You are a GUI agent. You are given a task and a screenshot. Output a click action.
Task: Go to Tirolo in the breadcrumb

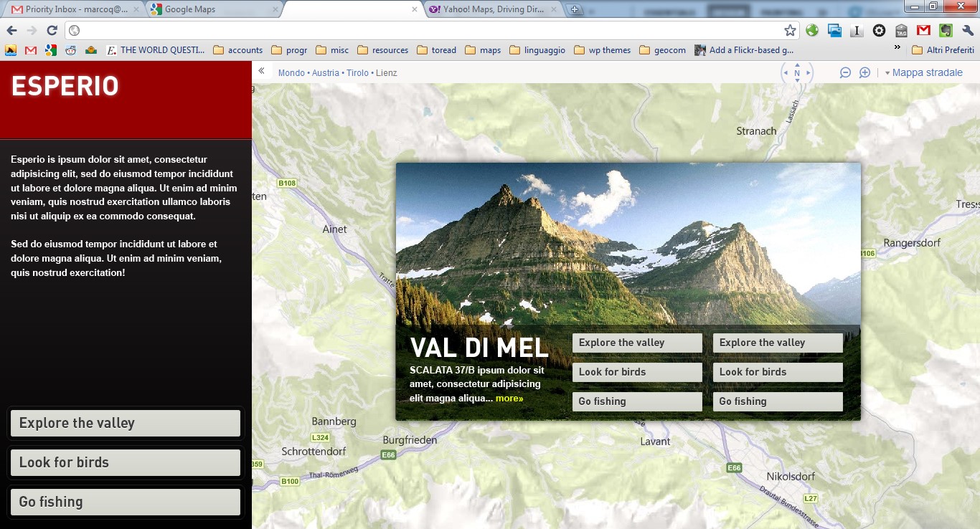coord(357,73)
